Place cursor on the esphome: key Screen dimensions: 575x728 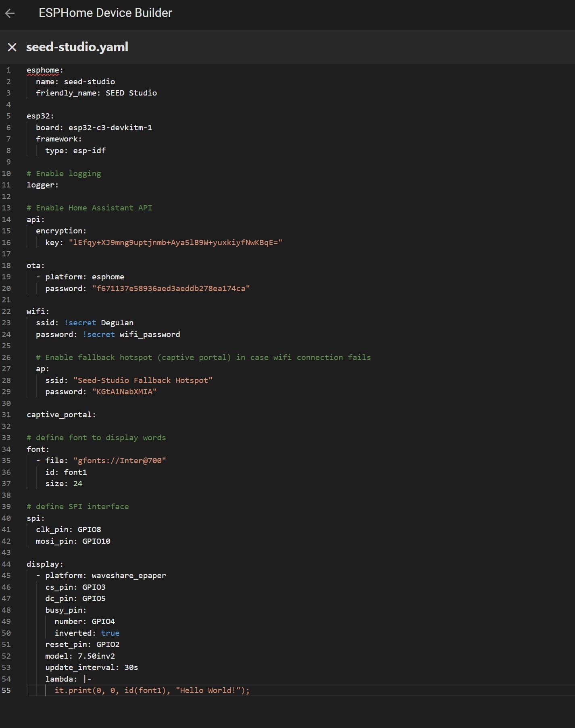click(43, 70)
